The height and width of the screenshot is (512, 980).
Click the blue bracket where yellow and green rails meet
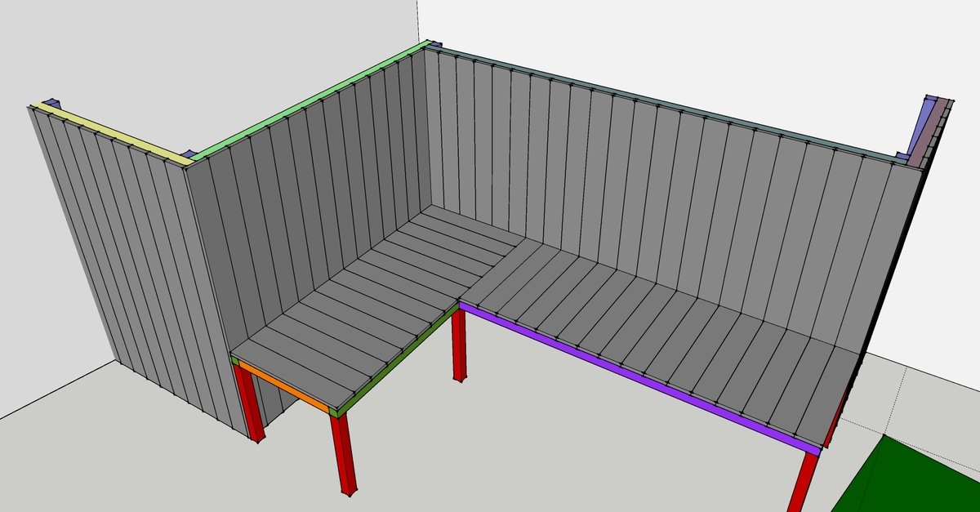coord(187,153)
